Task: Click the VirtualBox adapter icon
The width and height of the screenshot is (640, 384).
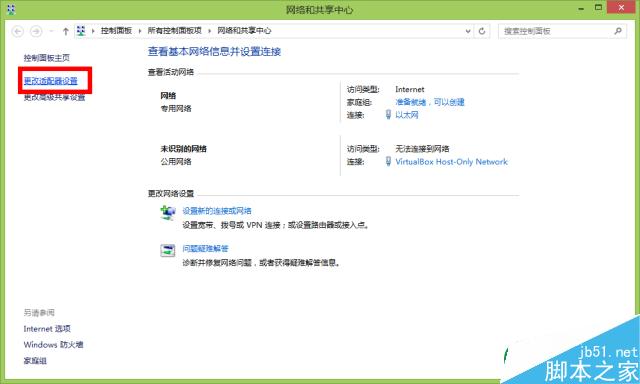Action: 388,162
